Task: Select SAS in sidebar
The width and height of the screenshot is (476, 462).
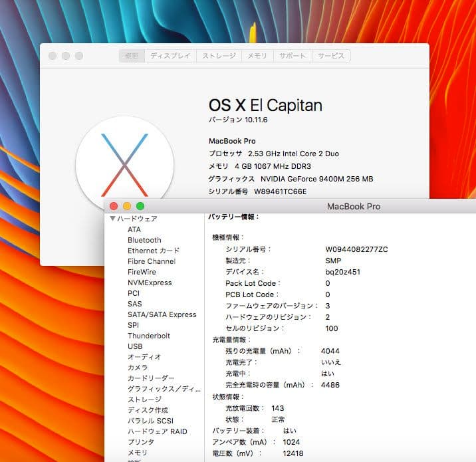Action: pos(135,304)
